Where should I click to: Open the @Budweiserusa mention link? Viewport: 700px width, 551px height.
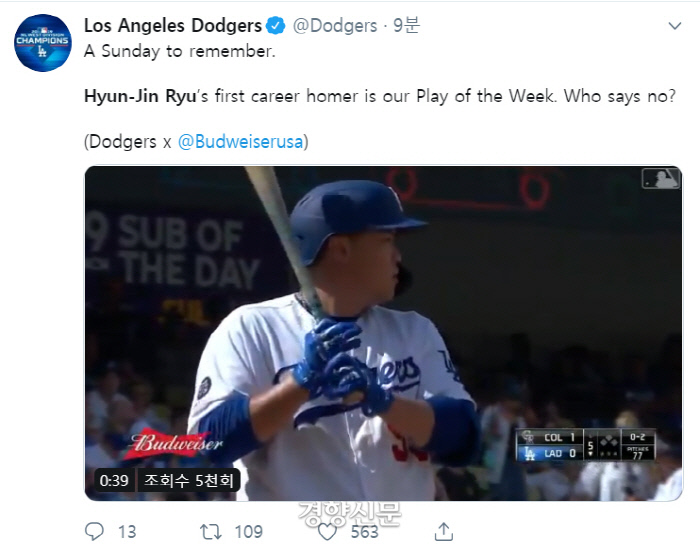point(242,141)
